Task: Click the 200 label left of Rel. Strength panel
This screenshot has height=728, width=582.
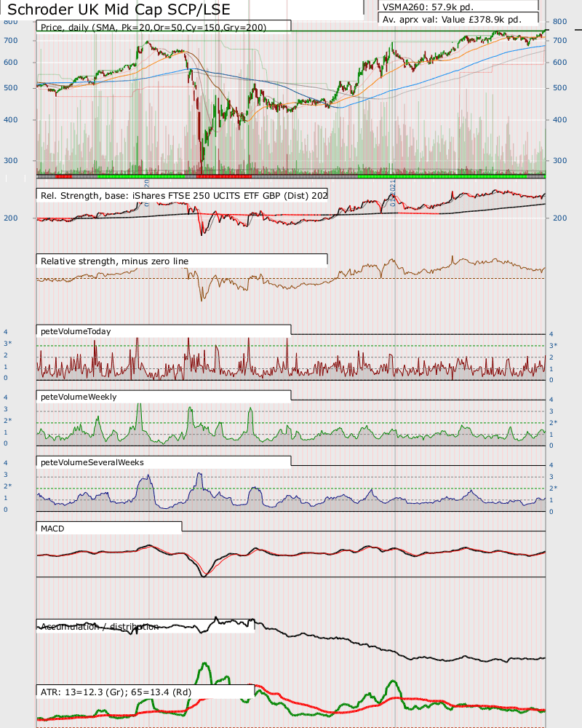Action: 11,218
